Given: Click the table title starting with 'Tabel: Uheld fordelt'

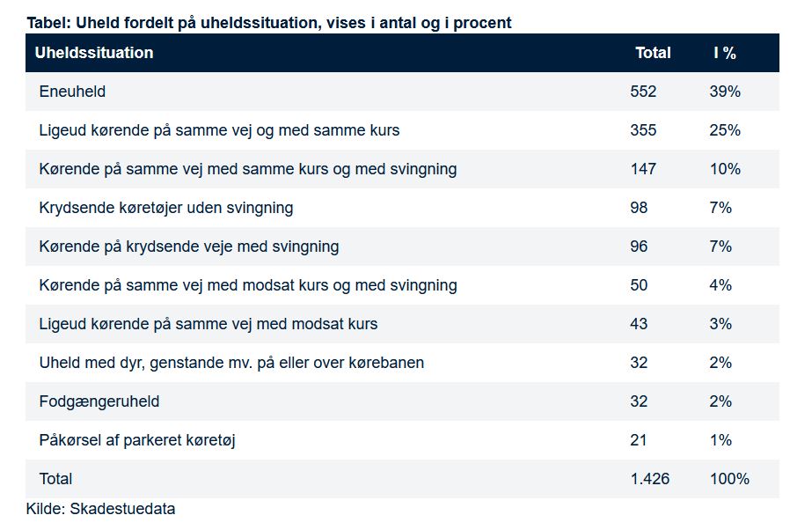Looking at the screenshot, I should [268, 22].
